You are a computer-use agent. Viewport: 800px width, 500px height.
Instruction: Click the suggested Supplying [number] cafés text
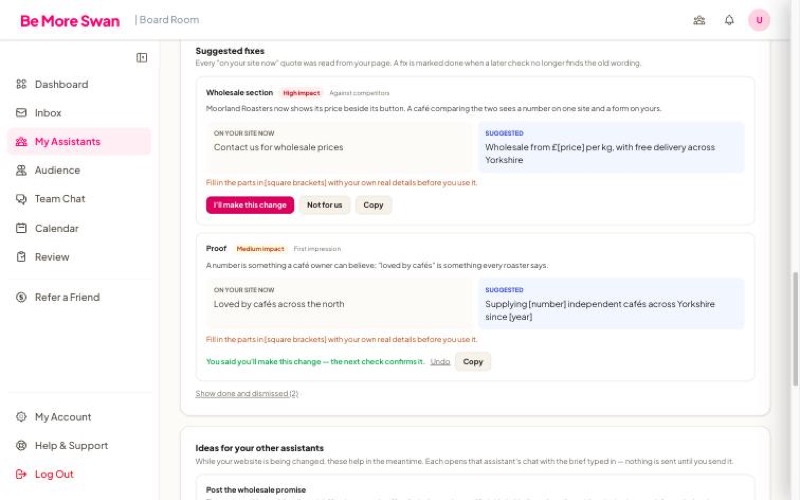tap(600, 310)
